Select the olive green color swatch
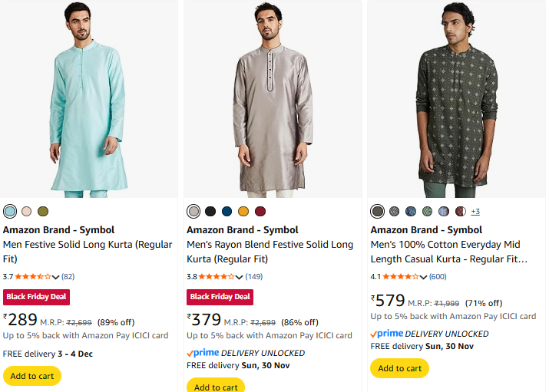 [43, 211]
